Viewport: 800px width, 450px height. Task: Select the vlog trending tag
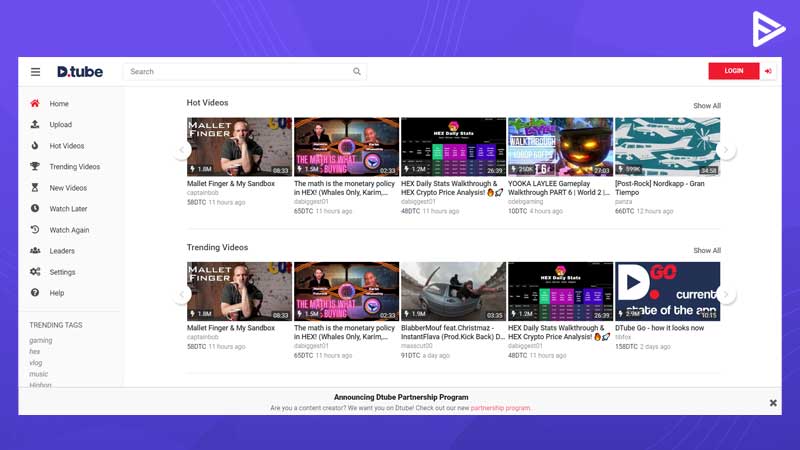[x=36, y=363]
